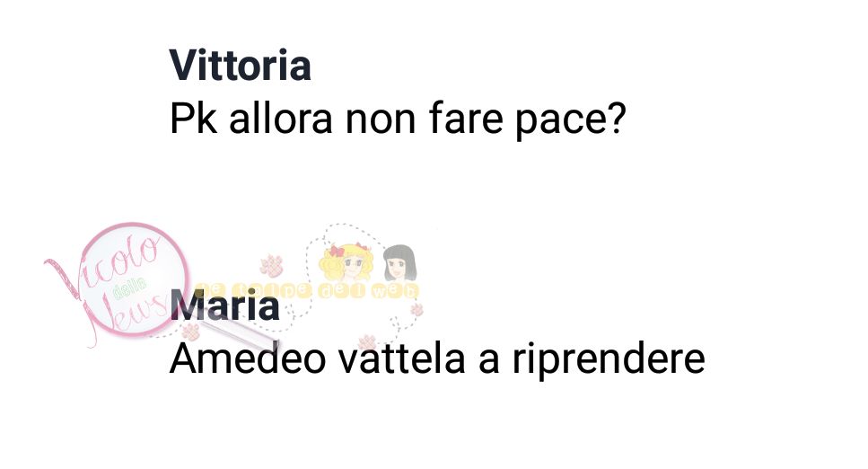
Task: Select the message 'Amedeo vattela a riprendere'
Action: point(437,359)
